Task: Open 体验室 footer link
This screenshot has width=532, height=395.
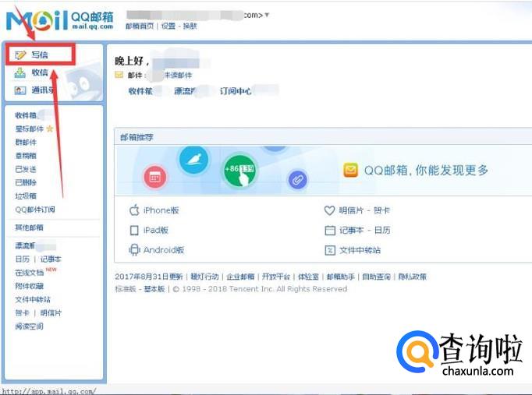Action: pyautogui.click(x=308, y=277)
